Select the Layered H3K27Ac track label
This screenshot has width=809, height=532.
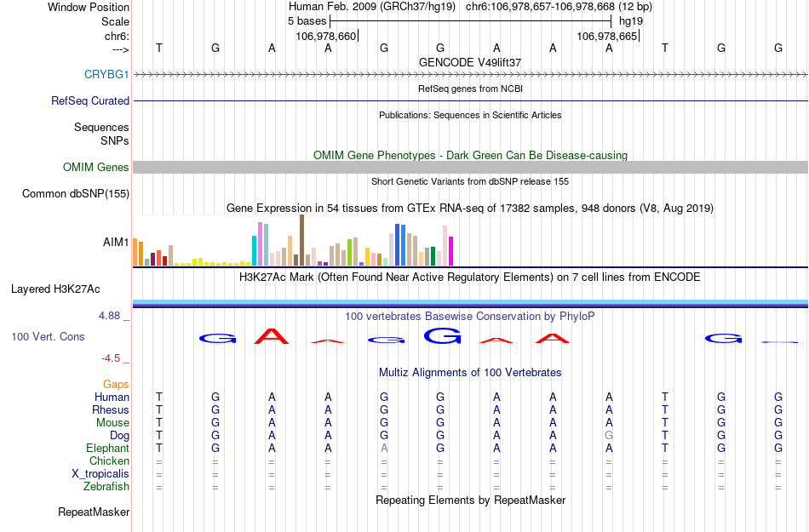click(x=55, y=289)
